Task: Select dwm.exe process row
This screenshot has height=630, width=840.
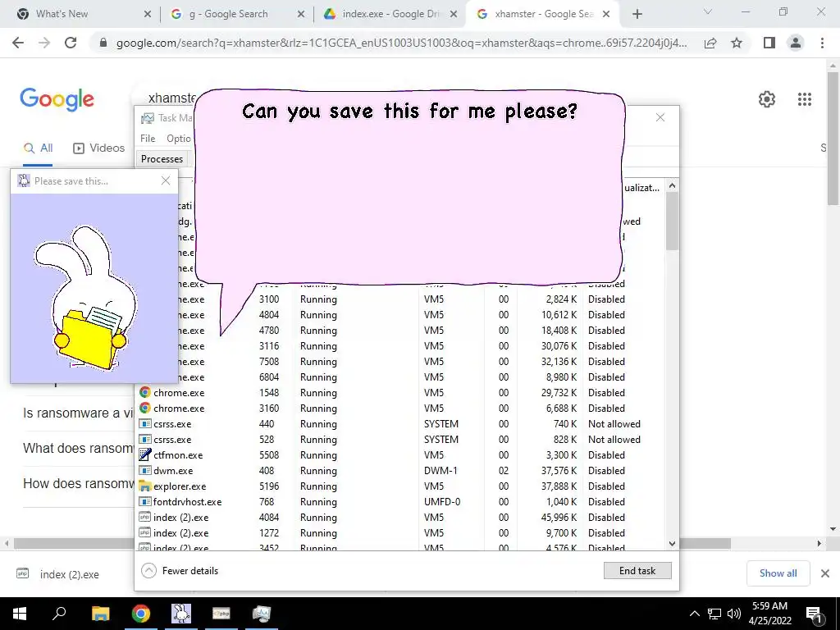Action: (x=399, y=471)
